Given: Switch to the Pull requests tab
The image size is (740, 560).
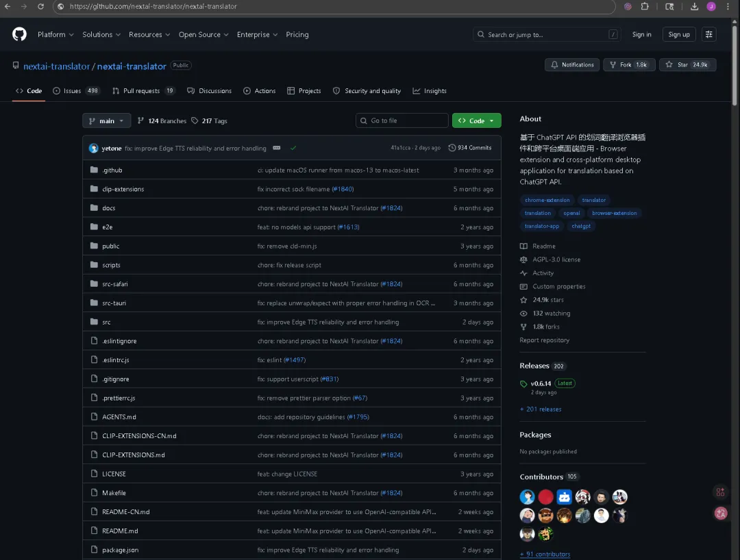Looking at the screenshot, I should click(143, 90).
